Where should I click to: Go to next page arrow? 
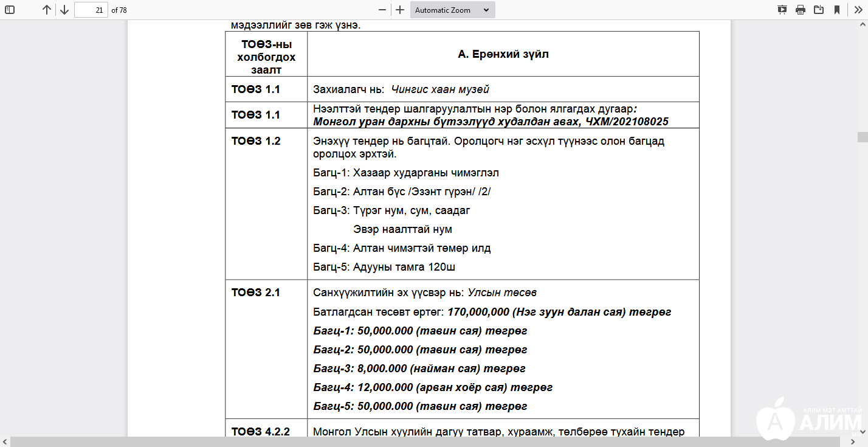click(x=64, y=10)
